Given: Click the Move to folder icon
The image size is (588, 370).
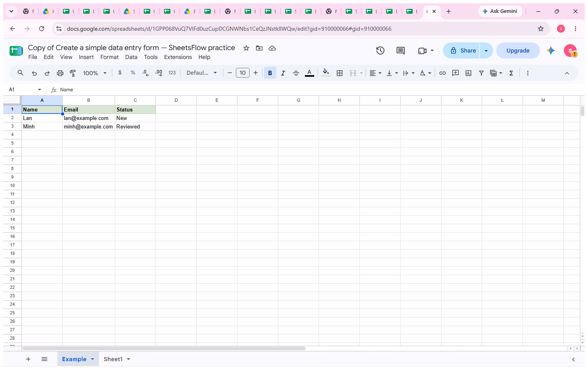Looking at the screenshot, I should [x=259, y=48].
